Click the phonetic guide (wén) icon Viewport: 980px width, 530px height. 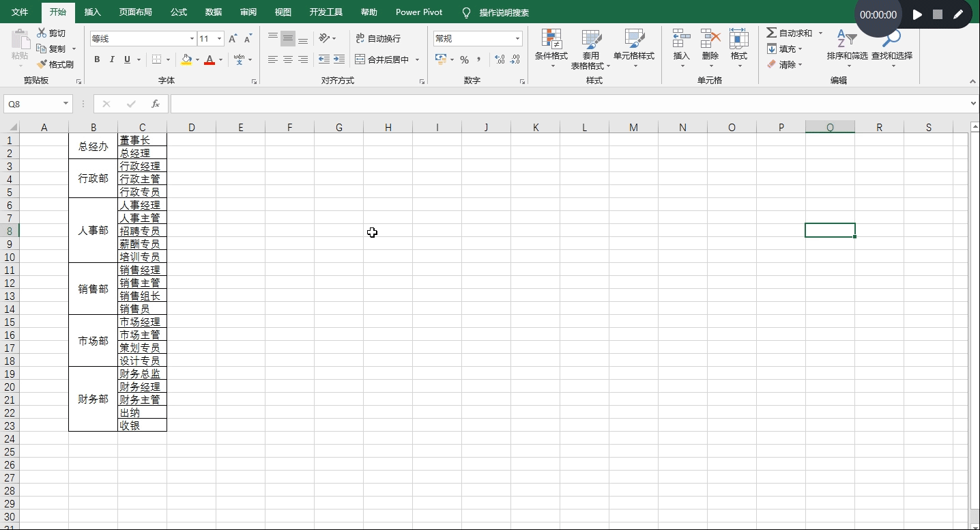[x=239, y=59]
